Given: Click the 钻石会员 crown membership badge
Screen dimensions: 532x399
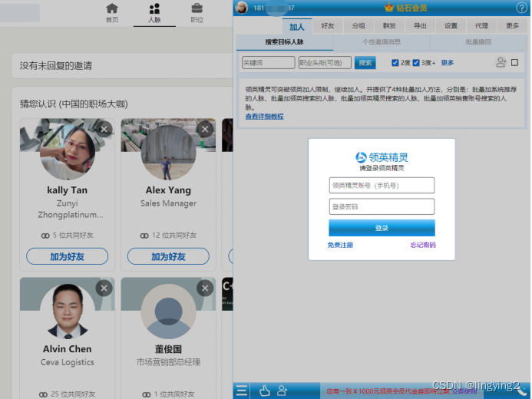Looking at the screenshot, I should point(405,8).
